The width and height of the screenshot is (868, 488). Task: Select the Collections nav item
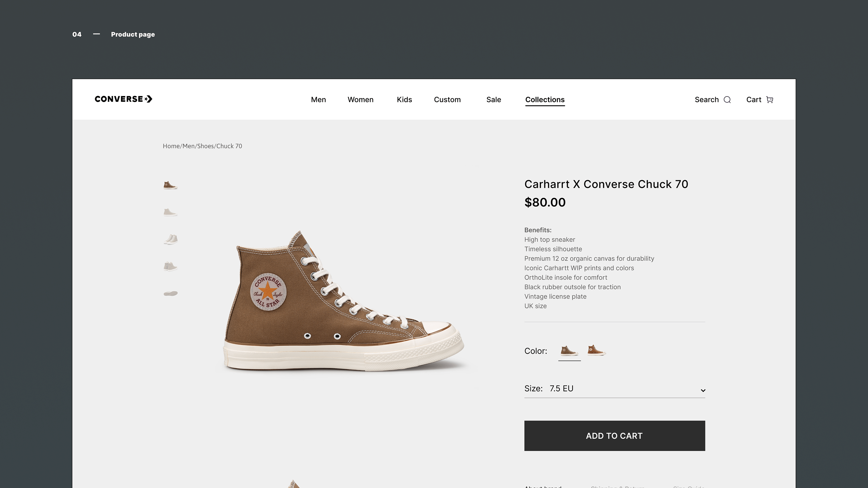tap(545, 100)
